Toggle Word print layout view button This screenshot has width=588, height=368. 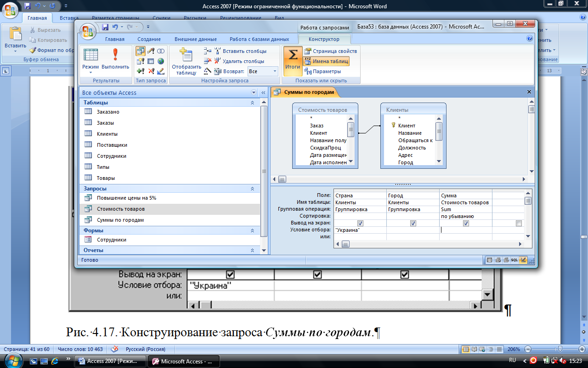(x=466, y=349)
